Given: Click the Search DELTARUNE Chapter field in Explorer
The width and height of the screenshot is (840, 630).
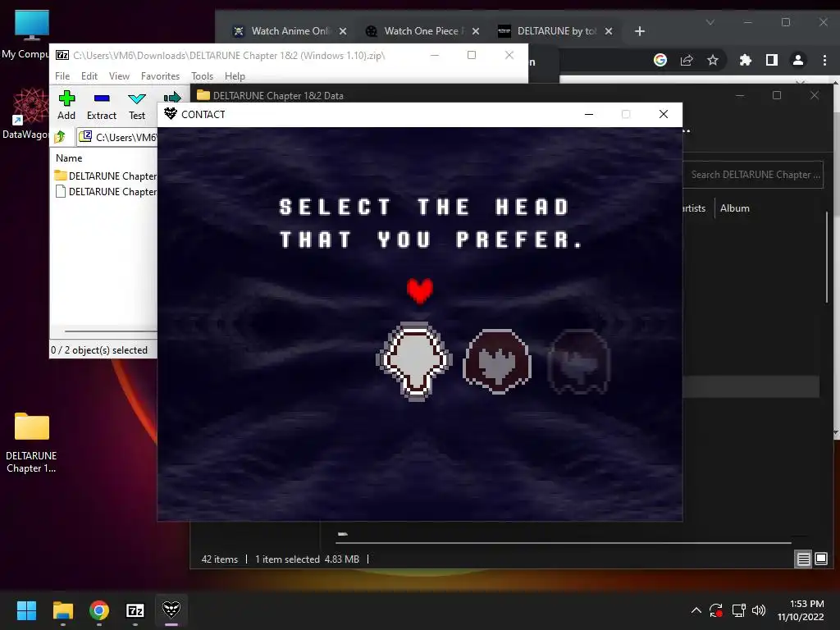Looking at the screenshot, I should tap(753, 175).
